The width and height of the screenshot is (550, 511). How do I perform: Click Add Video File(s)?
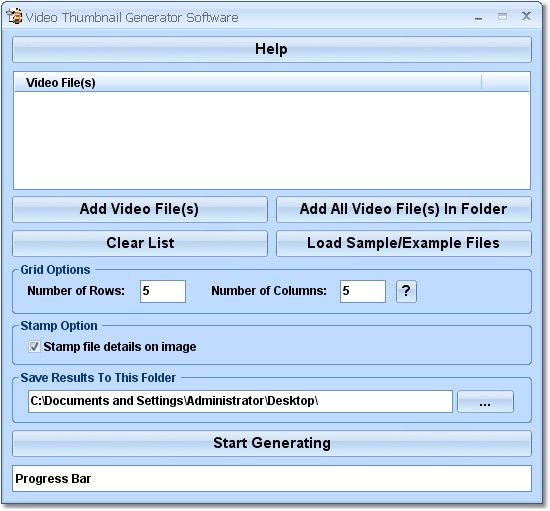140,209
